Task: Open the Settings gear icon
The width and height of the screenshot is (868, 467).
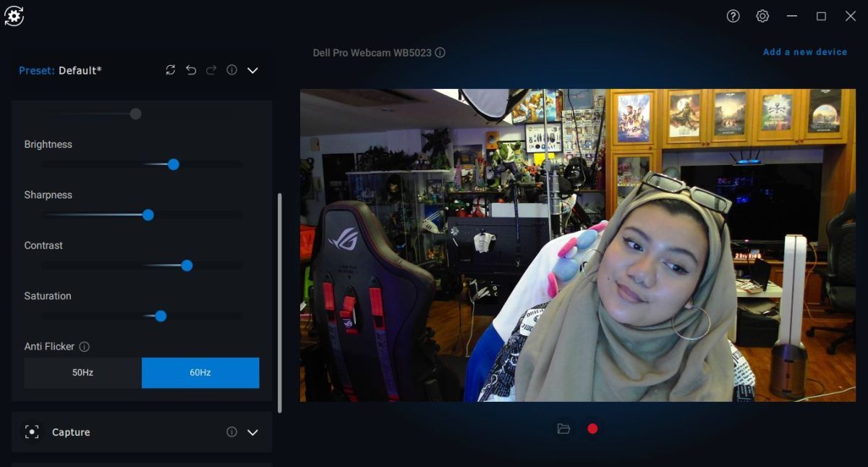Action: 762,16
